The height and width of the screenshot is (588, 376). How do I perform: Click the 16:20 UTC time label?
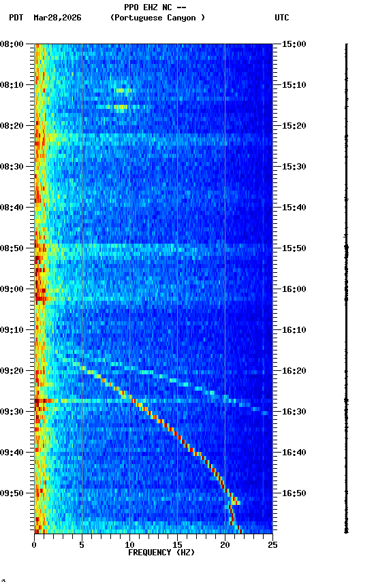[x=294, y=371]
